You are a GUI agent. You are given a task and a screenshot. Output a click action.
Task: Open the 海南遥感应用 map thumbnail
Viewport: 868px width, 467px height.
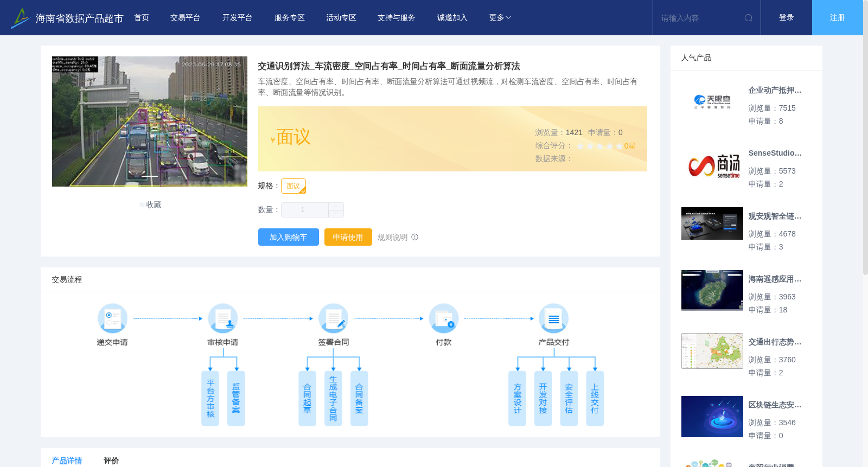tap(712, 290)
